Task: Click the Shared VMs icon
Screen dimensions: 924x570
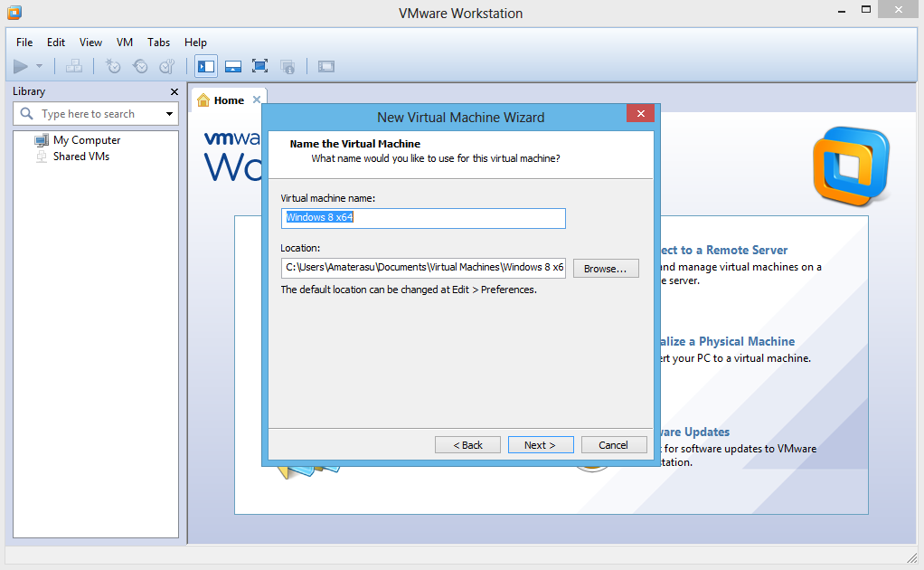Action: click(x=42, y=157)
